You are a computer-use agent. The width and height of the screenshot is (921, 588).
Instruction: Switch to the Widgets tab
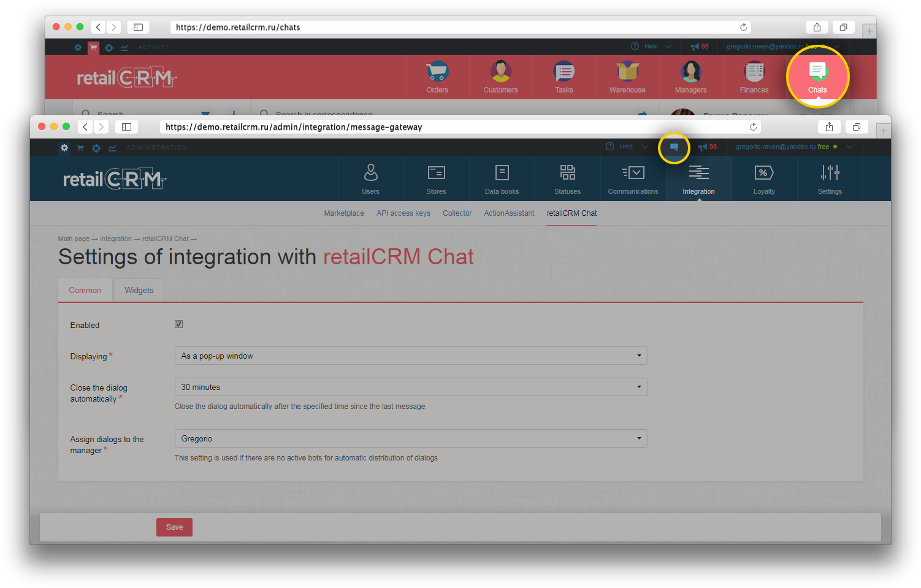[x=139, y=291]
